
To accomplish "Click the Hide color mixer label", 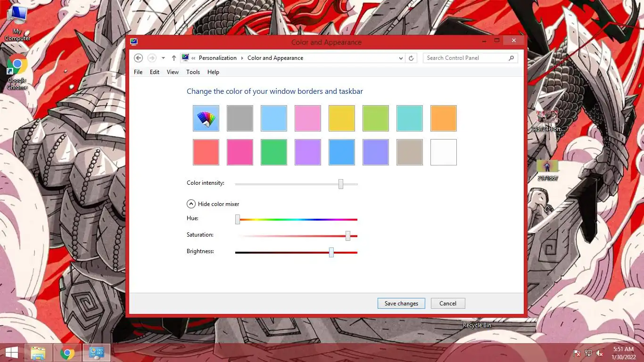I will 219,204.
